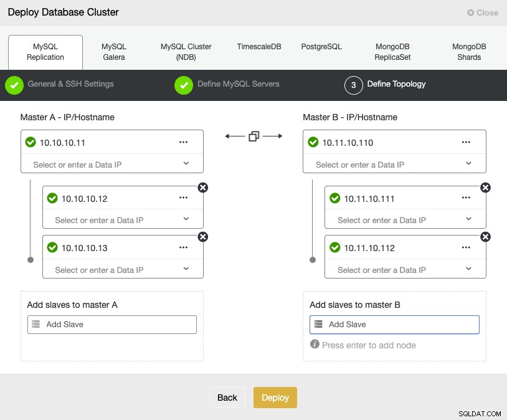Open three-dot menu for 10.10.10.12
Screen dimensions: 507x420
tap(183, 198)
